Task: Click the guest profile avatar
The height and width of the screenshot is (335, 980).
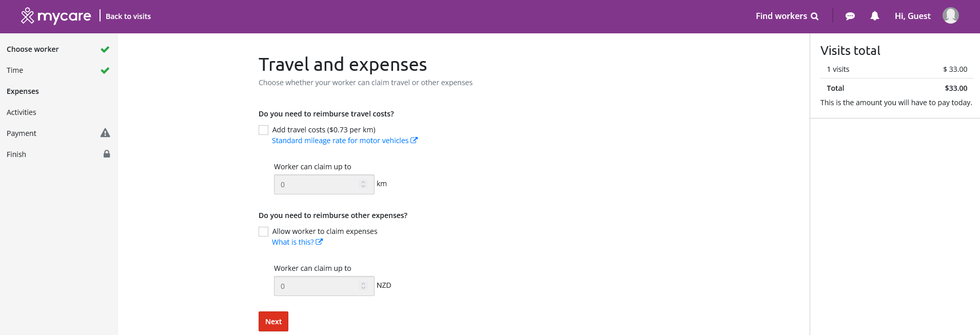Action: click(950, 15)
